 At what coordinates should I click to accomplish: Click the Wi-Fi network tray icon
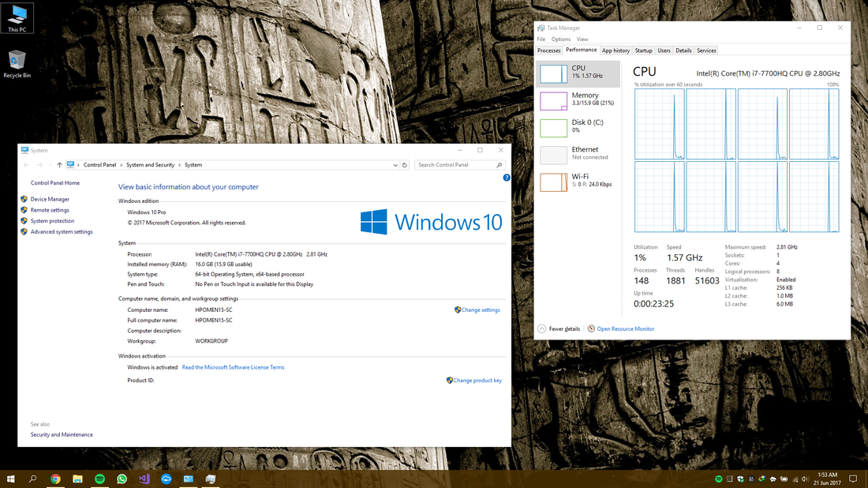coord(795,479)
